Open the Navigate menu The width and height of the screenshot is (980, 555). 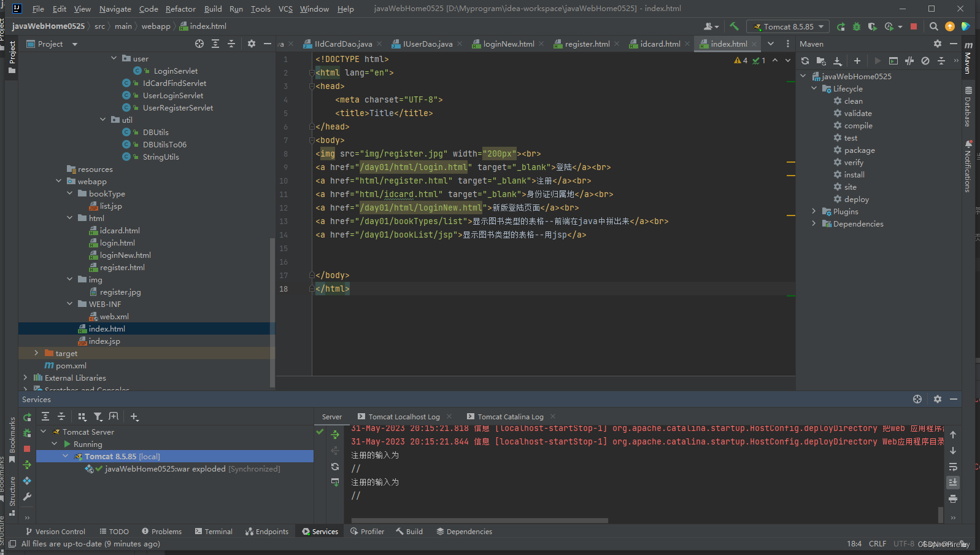click(x=115, y=9)
